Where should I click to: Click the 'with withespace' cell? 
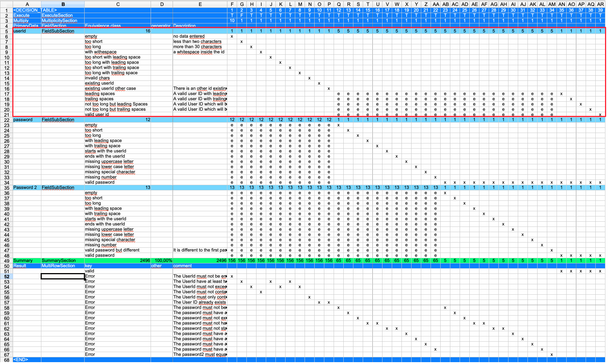coord(117,52)
